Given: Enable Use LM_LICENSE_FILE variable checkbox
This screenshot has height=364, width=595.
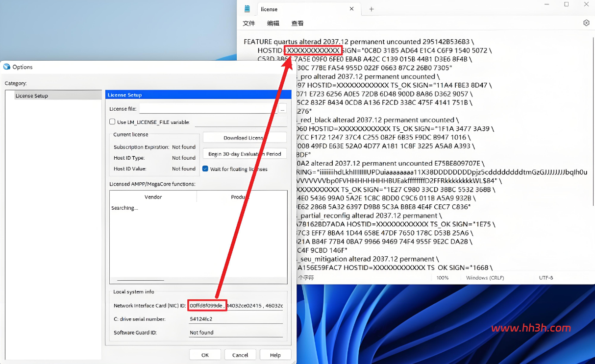Looking at the screenshot, I should coord(112,122).
